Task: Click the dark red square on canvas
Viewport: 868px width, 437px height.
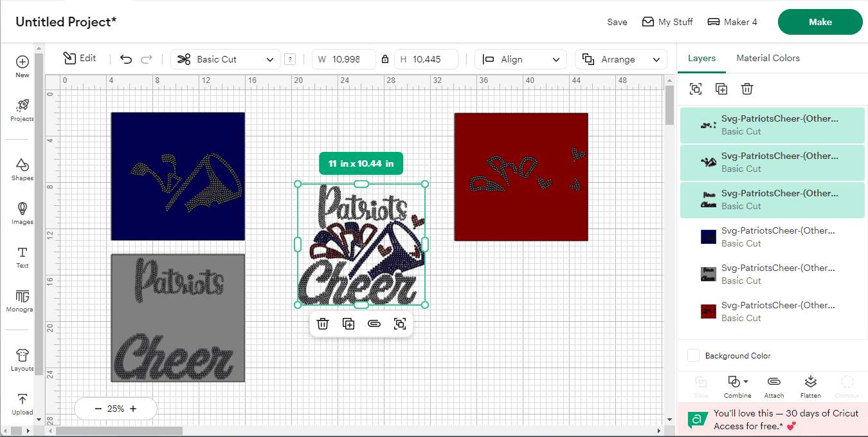Action: coord(521,177)
